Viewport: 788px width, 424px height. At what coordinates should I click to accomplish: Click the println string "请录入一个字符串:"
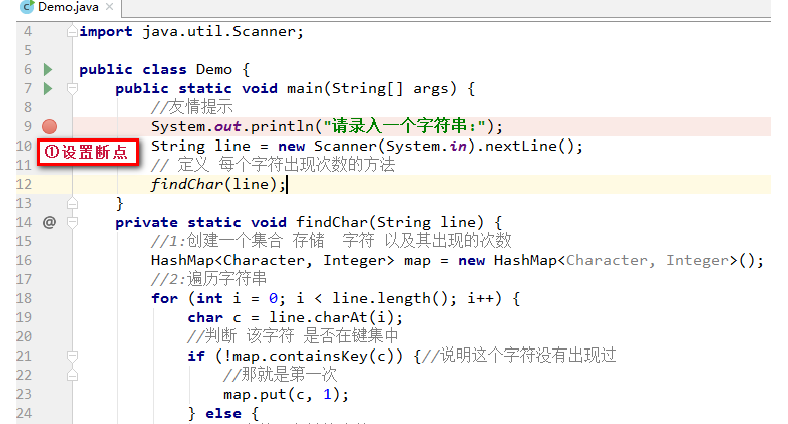pyautogui.click(x=405, y=126)
